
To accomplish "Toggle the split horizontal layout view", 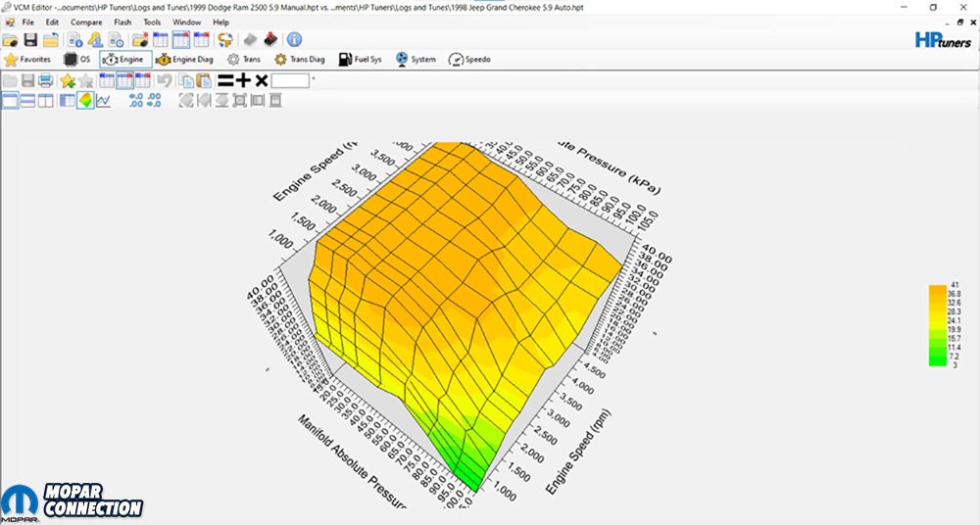I will coord(28,100).
